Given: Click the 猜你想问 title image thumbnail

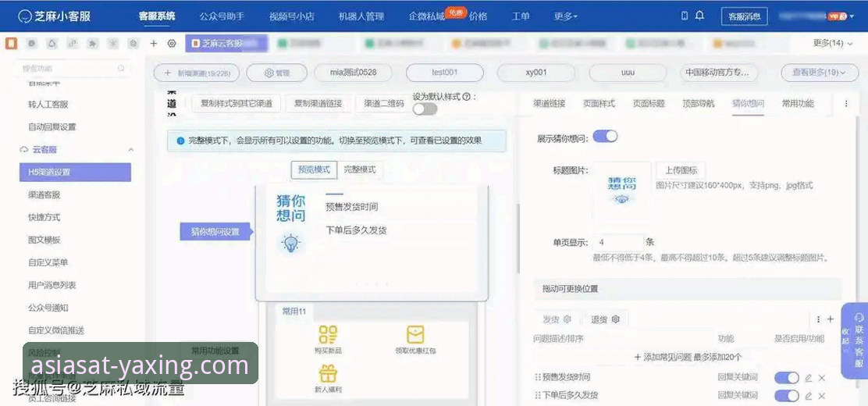Looking at the screenshot, I should 621,191.
